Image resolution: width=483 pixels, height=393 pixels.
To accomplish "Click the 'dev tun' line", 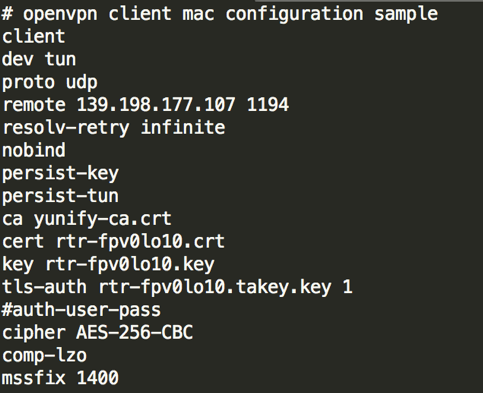I will click(x=39, y=59).
